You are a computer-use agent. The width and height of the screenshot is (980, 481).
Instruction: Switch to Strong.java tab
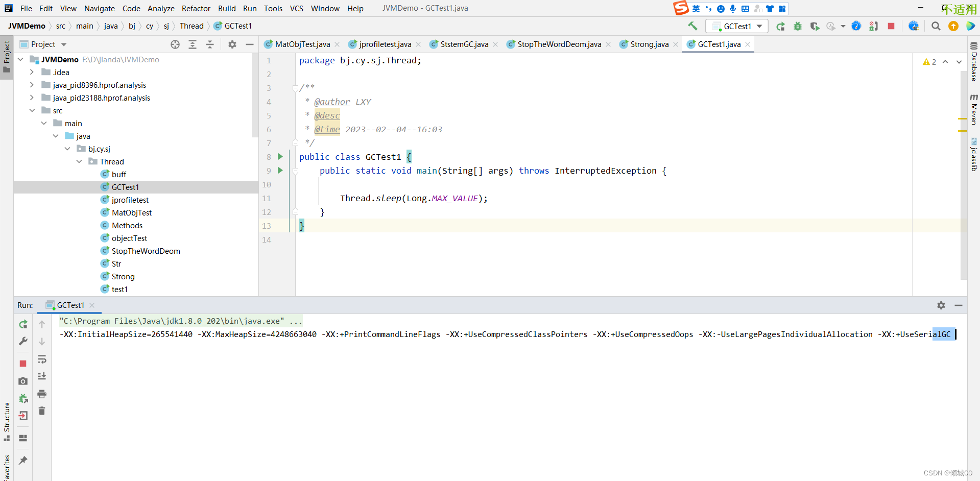[649, 44]
